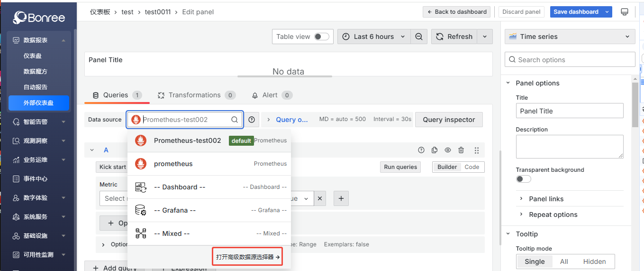Open the advanced data source picker link

(247, 257)
